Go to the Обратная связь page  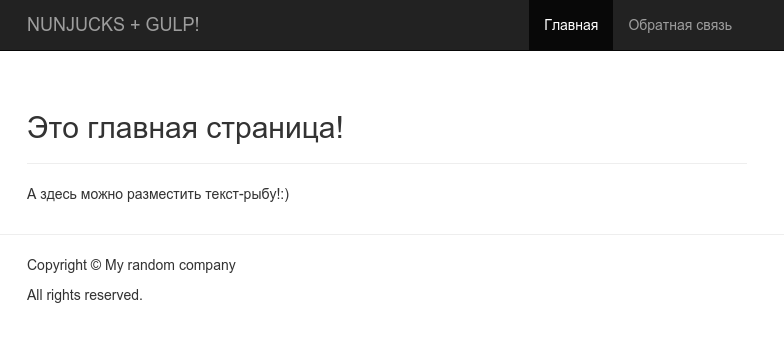[680, 25]
